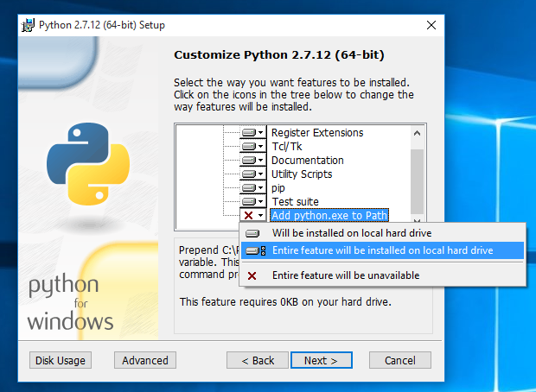Choose Will be installed on local hard drive
536x392 pixels.
click(x=382, y=233)
